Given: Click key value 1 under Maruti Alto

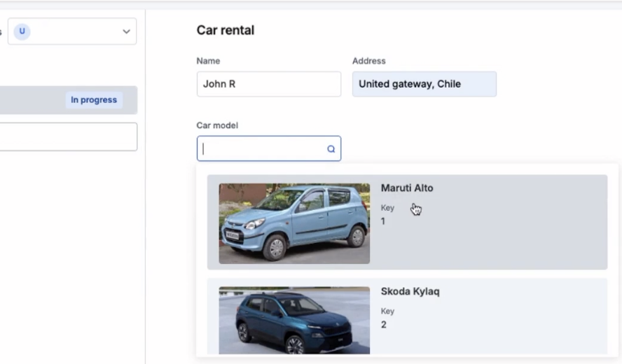Looking at the screenshot, I should coord(383,221).
